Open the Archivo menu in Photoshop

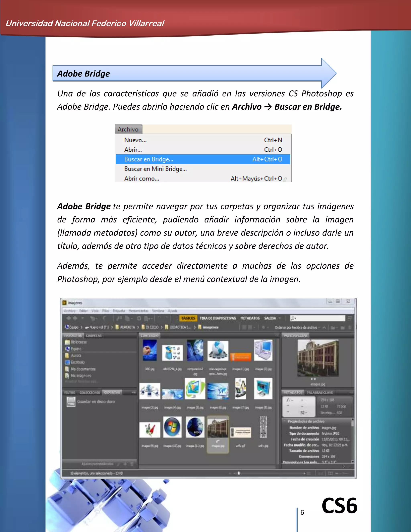click(x=128, y=129)
